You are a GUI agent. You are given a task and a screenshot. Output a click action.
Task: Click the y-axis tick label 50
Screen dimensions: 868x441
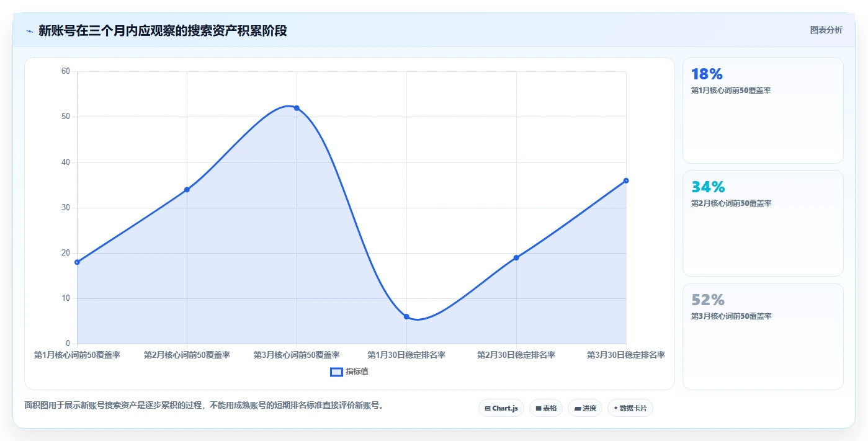coord(66,117)
